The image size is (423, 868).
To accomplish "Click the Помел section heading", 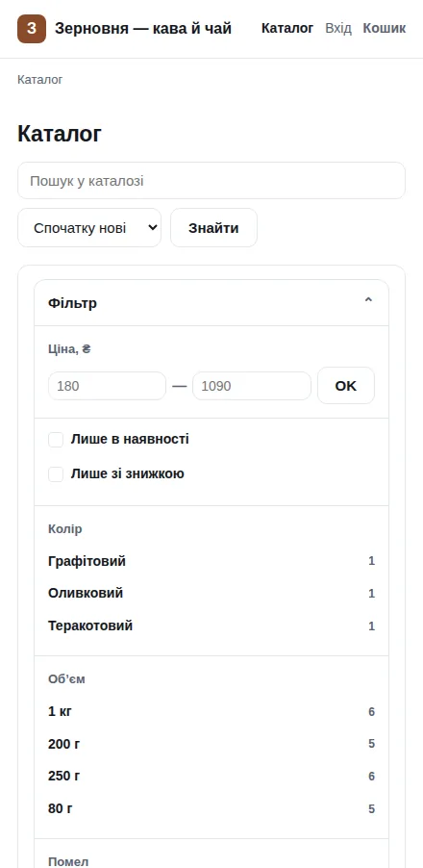I will pos(68,862).
